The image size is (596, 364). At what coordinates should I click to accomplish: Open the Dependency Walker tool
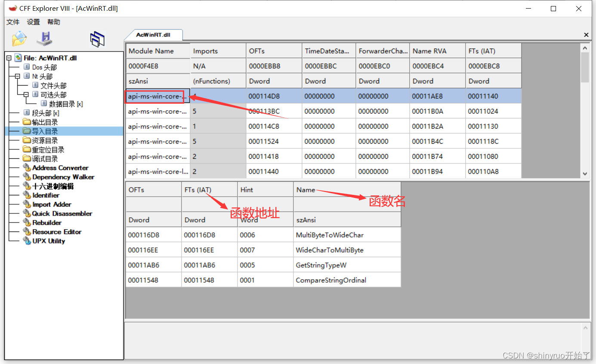[63, 177]
